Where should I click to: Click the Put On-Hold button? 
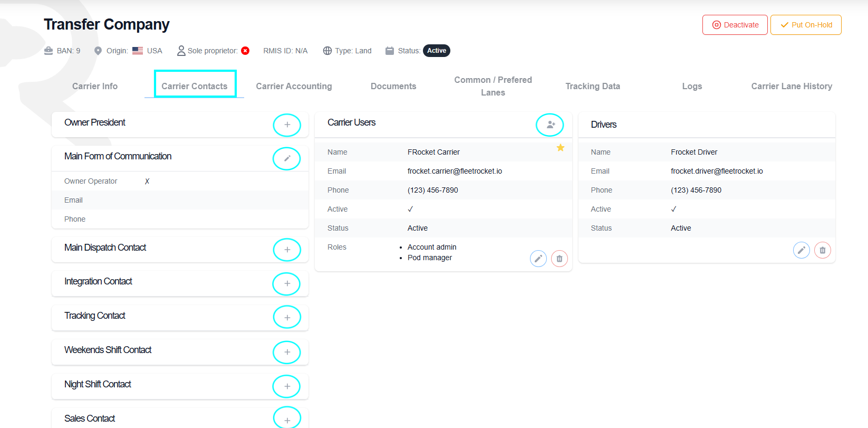pyautogui.click(x=806, y=25)
